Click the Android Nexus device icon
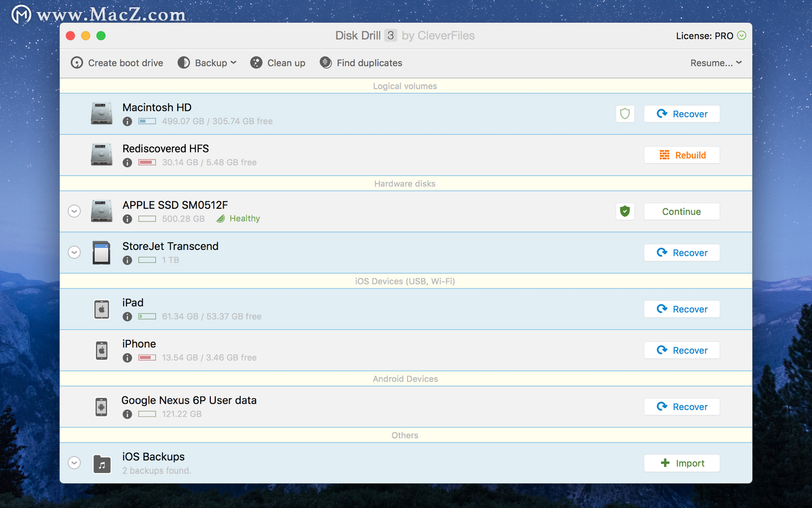Image resolution: width=812 pixels, height=508 pixels. coord(102,407)
